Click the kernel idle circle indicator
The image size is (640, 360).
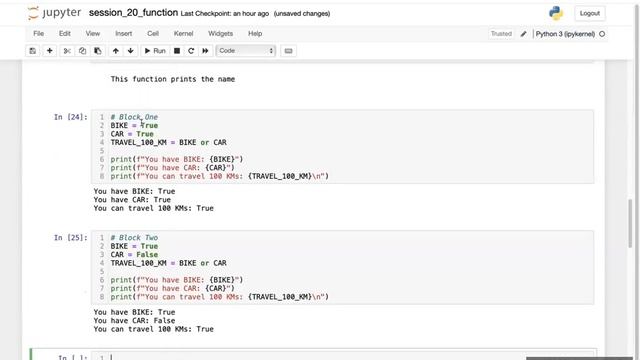(602, 34)
